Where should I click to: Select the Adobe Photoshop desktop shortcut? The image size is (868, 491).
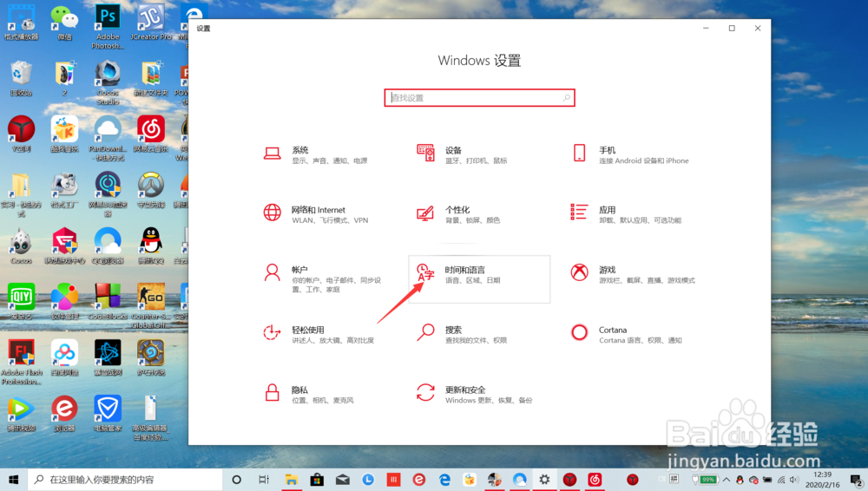108,25
